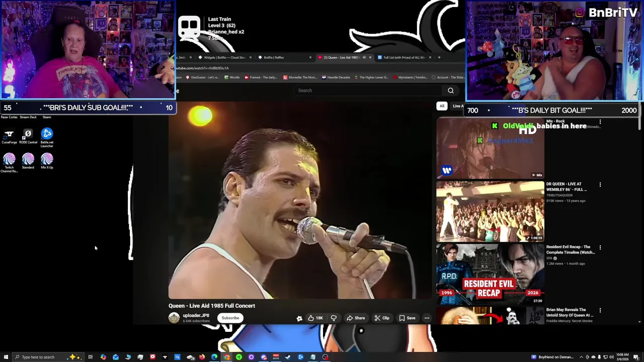Click the YouTube search magnifier icon
Image resolution: width=644 pixels, height=362 pixels.
[451, 90]
